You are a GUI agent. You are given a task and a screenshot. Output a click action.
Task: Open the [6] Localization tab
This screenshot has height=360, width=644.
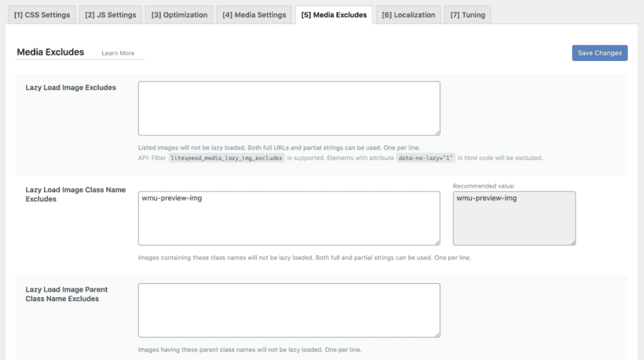(408, 15)
